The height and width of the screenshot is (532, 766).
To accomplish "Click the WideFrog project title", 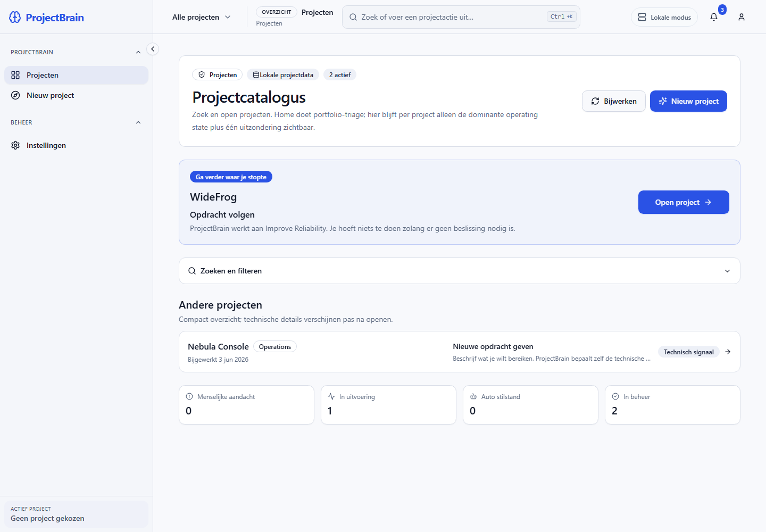I will [x=213, y=197].
